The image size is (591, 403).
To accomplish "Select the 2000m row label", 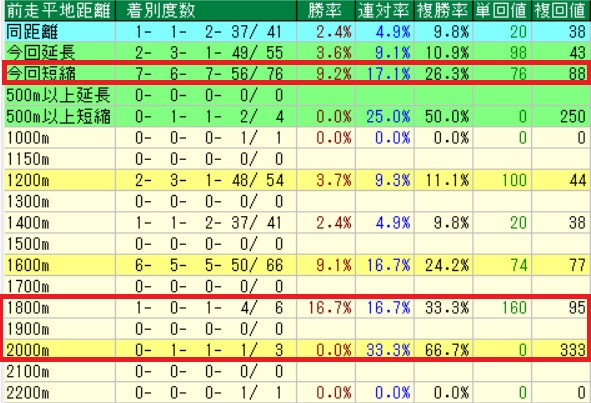I will pyautogui.click(x=28, y=351).
